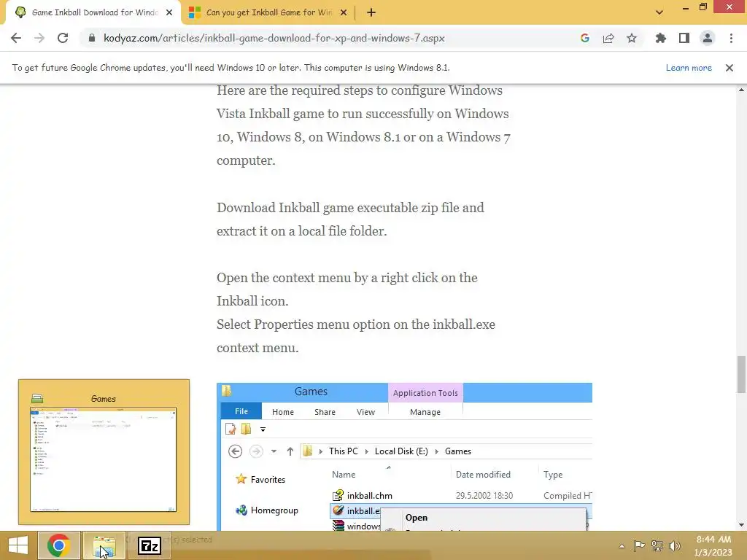Open the Extensions puzzle icon
747x560 pixels.
(x=661, y=38)
